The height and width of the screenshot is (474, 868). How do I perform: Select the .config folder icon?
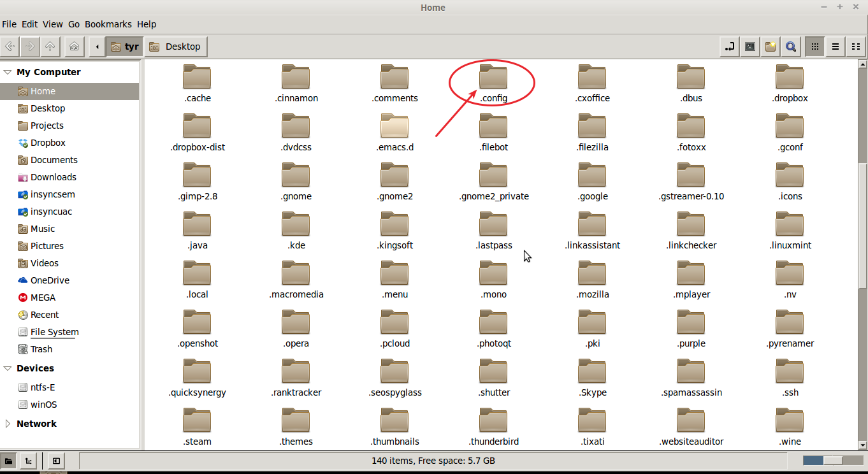click(x=493, y=76)
